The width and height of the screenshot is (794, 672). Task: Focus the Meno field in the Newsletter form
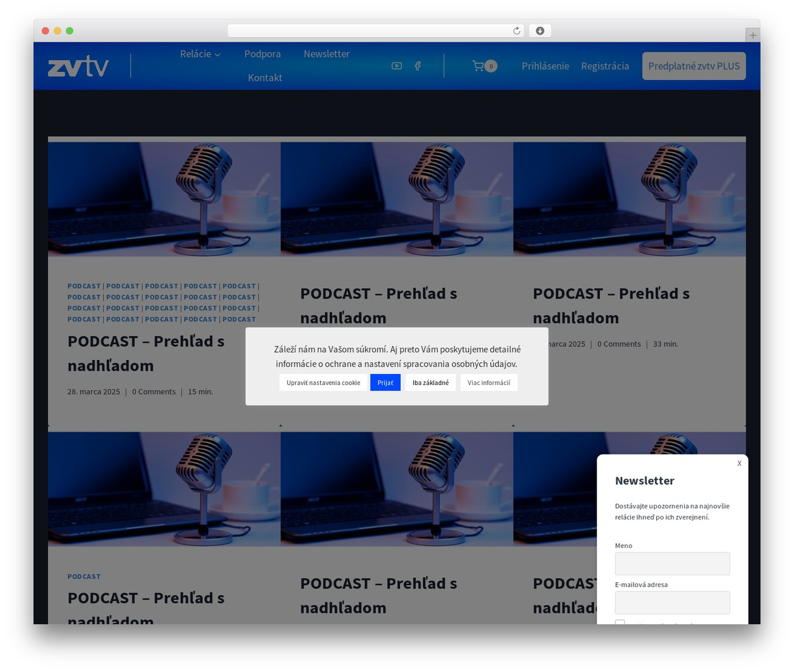click(x=672, y=564)
